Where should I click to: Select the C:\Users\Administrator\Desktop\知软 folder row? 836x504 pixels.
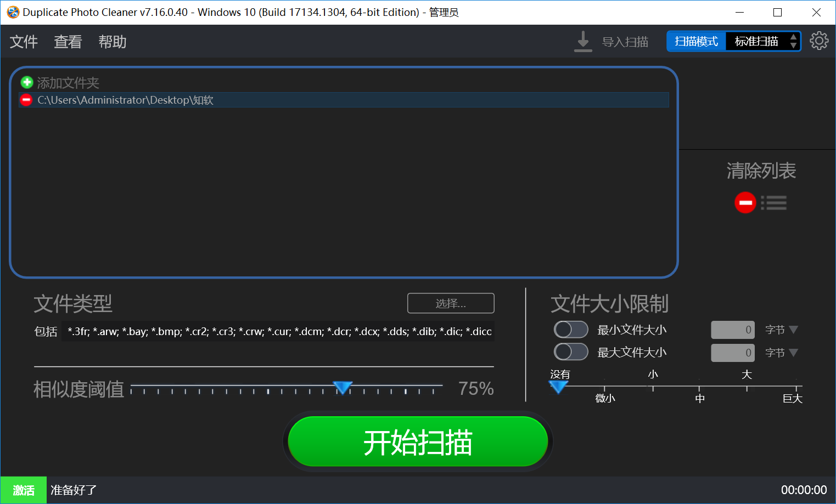tap(344, 100)
